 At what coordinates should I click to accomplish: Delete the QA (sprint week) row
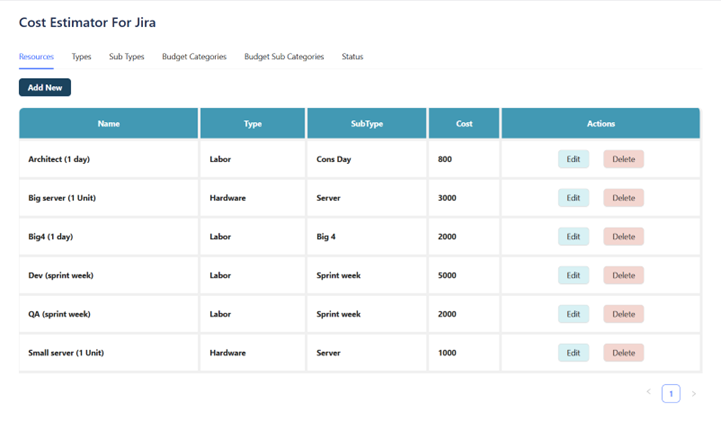click(623, 314)
